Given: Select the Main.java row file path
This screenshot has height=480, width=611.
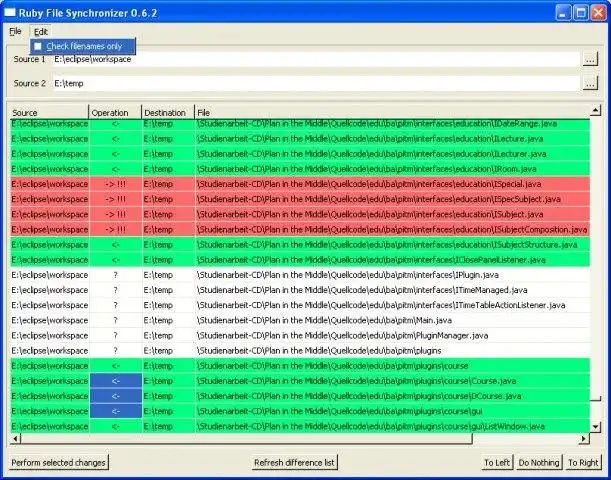Looking at the screenshot, I should click(x=324, y=320).
